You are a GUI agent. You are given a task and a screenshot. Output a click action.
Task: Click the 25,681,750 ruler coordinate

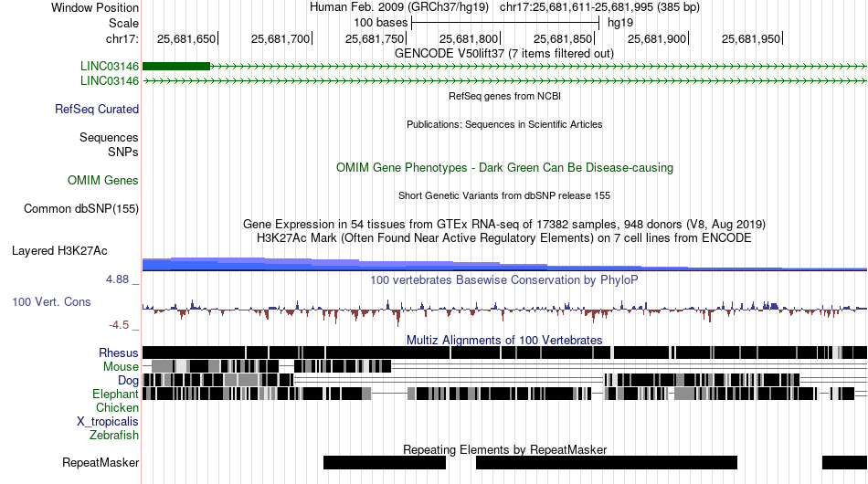click(375, 38)
